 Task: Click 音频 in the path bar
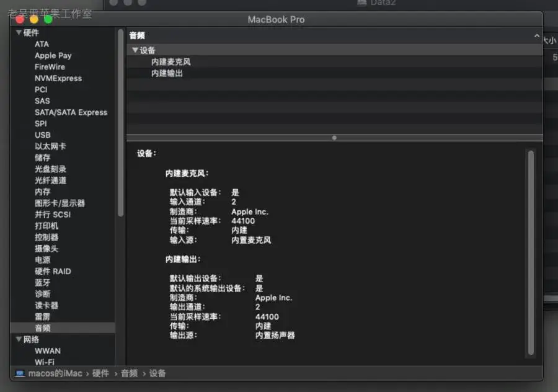pos(129,373)
